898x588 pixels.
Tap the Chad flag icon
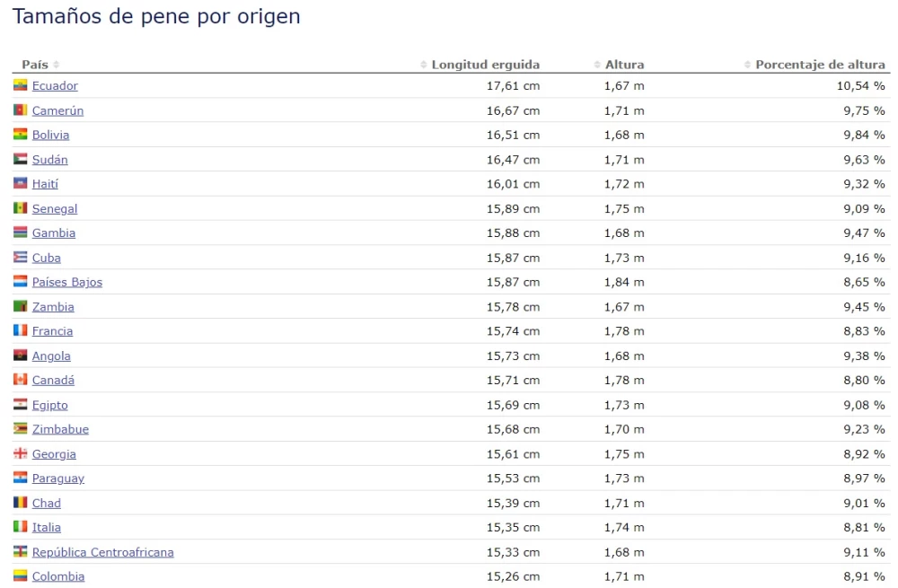[20, 502]
